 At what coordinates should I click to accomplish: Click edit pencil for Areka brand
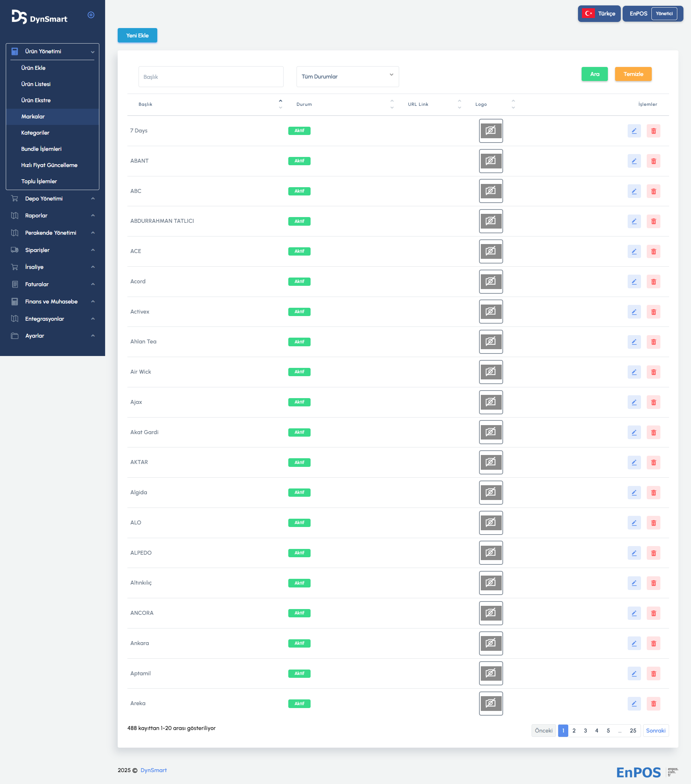tap(634, 703)
